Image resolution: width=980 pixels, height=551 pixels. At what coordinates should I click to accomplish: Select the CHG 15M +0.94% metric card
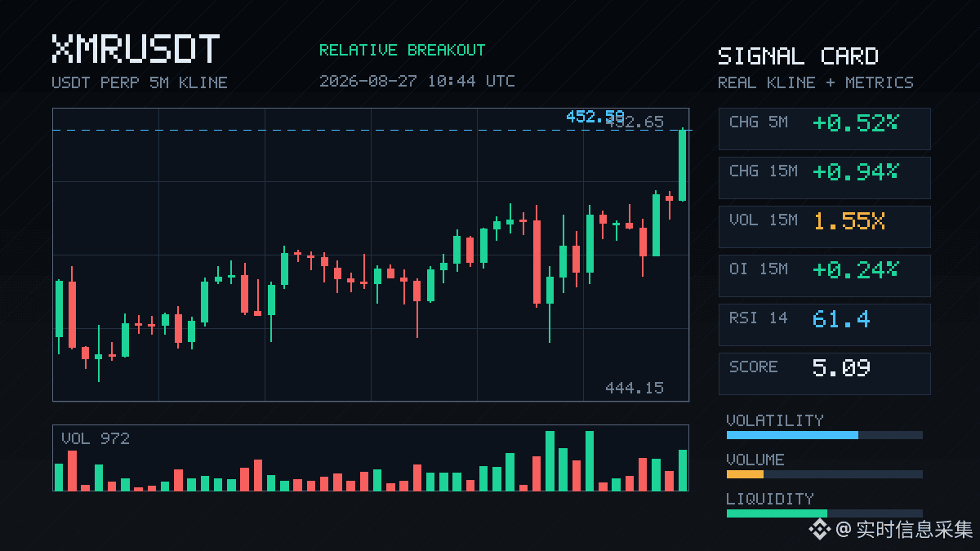[824, 178]
